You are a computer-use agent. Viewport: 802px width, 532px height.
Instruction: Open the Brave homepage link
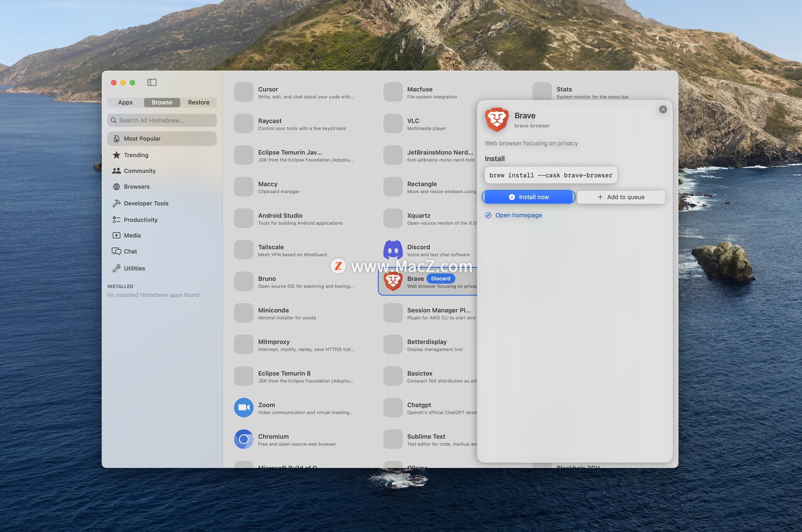[x=514, y=215]
